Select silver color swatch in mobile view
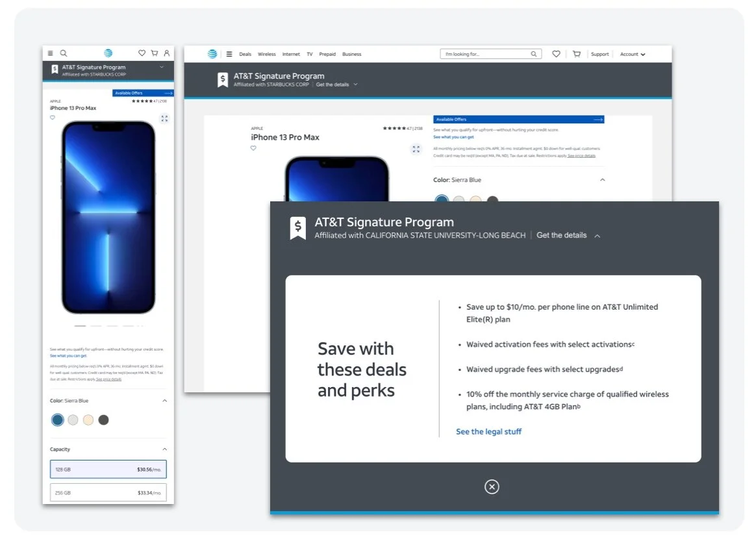 coord(73,420)
